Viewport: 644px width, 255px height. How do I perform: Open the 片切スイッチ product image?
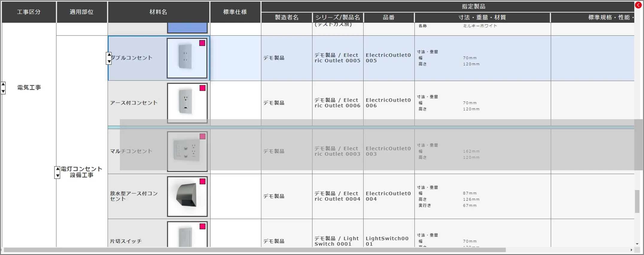[187, 234]
